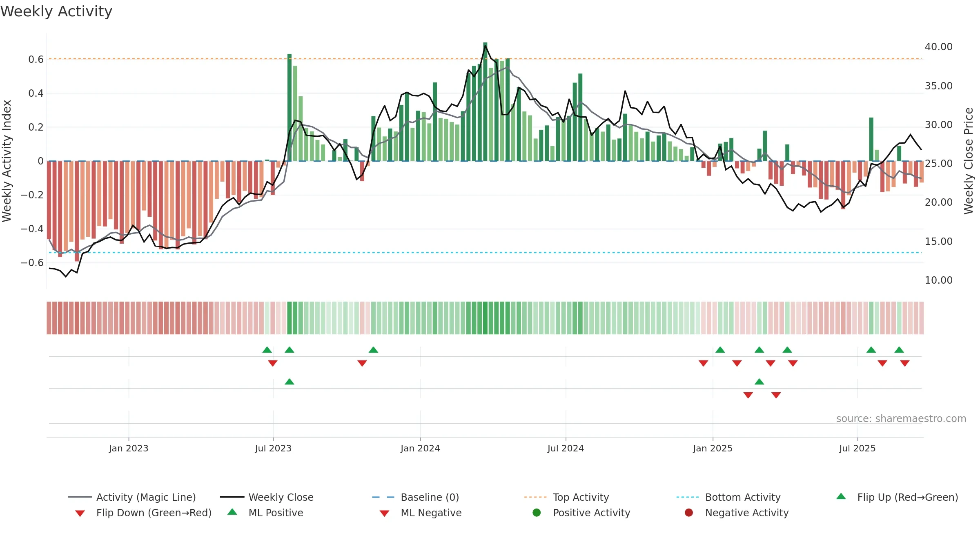Click the flip-down marker just before Jan 2025
This screenshot has width=980, height=551.
click(x=703, y=363)
